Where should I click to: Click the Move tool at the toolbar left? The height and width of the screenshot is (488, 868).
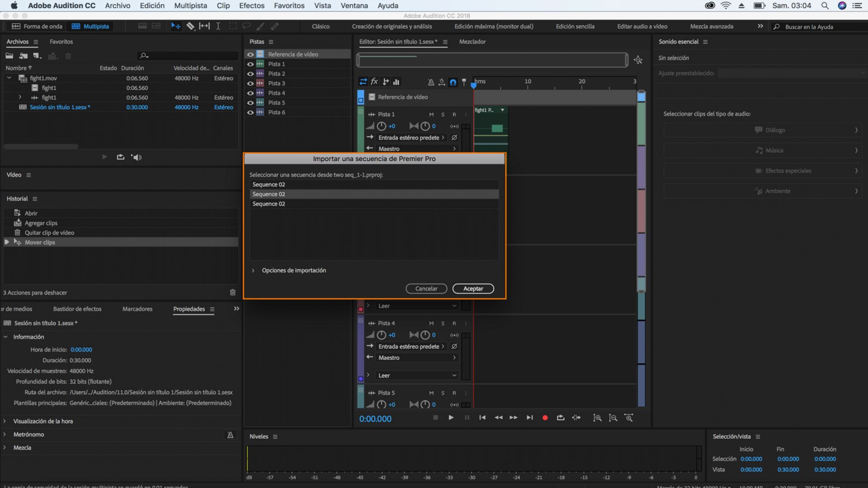point(176,26)
